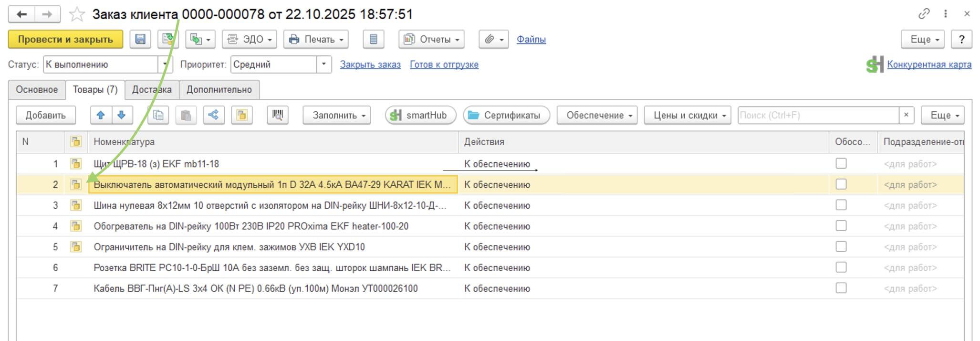Click the Номенклатура column header
The image size is (980, 341).
[x=273, y=142]
